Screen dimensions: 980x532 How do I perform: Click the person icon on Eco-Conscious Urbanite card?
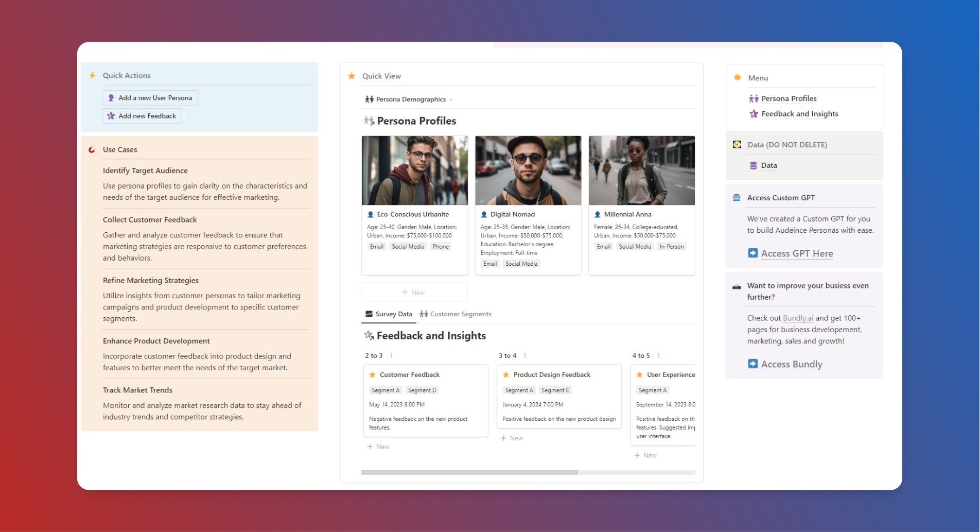click(x=371, y=215)
